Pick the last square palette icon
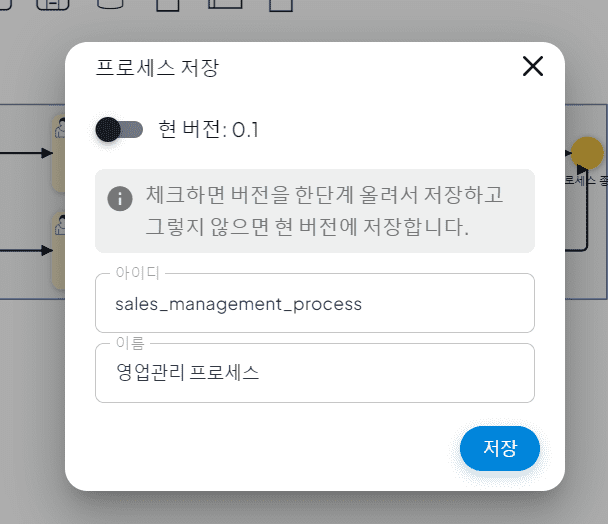This screenshot has height=524, width=608. coord(281,5)
